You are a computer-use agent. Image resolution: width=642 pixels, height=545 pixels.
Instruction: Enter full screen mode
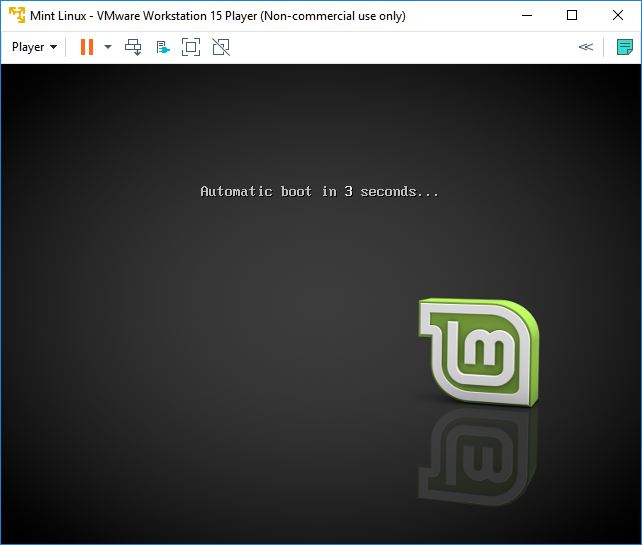191,47
